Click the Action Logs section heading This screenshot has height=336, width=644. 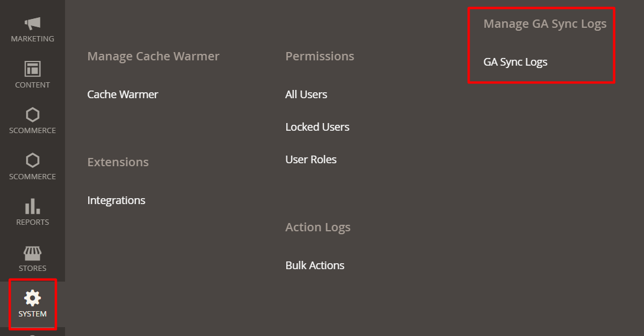[x=318, y=227]
